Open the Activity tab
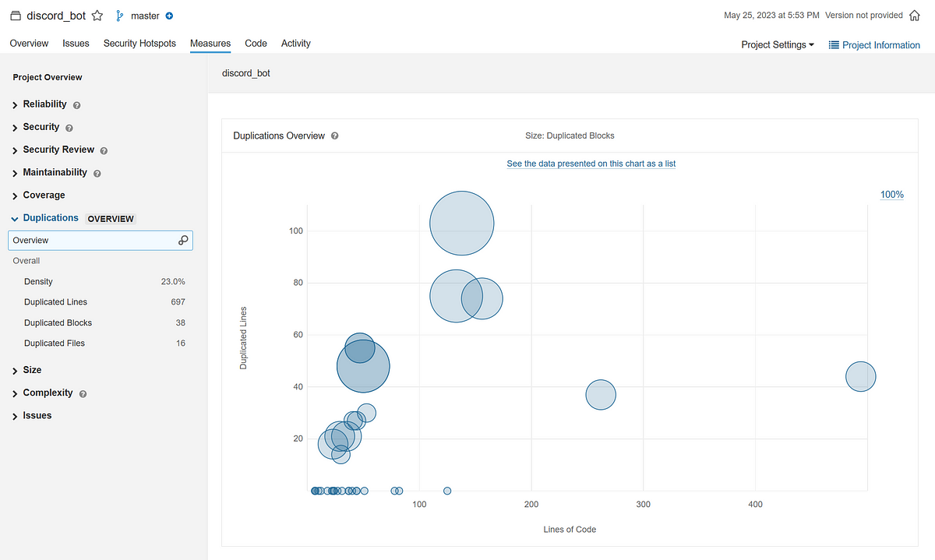Image resolution: width=935 pixels, height=560 pixels. point(295,44)
